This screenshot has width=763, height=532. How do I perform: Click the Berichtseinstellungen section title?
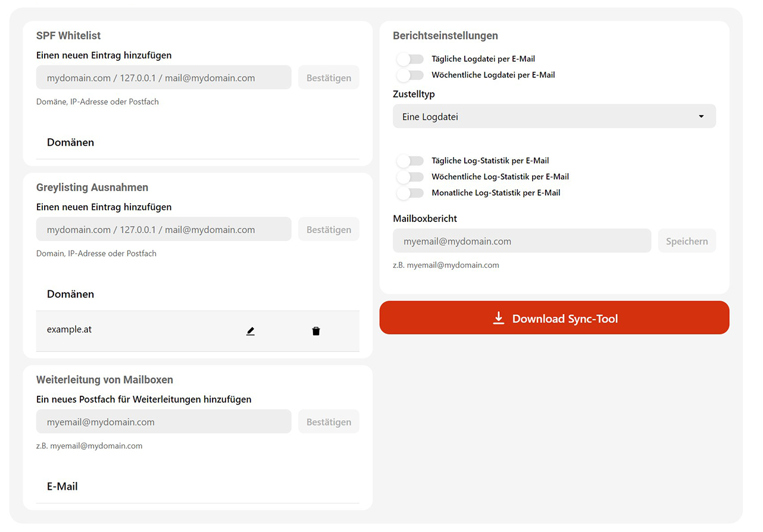pos(445,36)
